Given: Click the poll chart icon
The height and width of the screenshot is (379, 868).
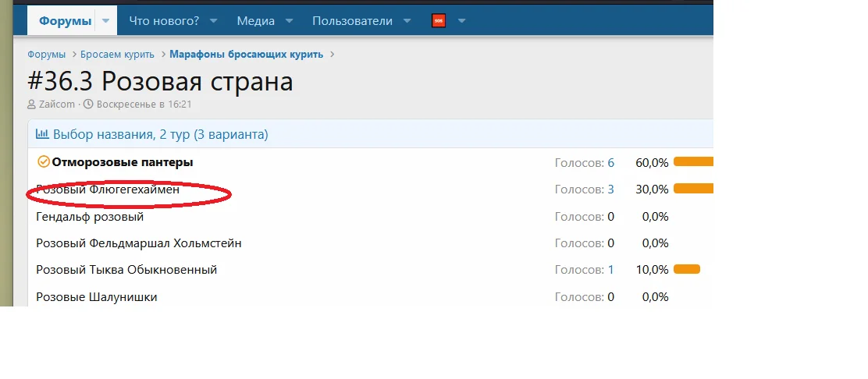Looking at the screenshot, I should 42,134.
